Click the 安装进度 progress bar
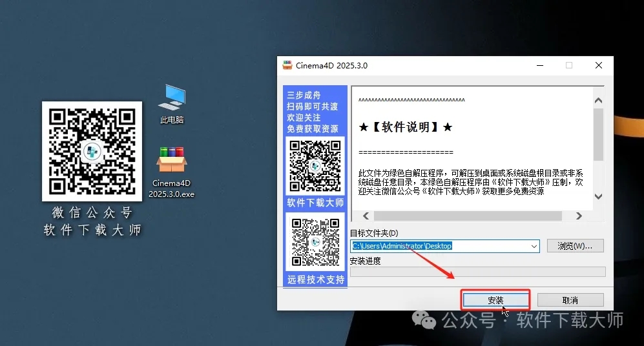Viewport: 644px width, 346px height. [x=477, y=272]
